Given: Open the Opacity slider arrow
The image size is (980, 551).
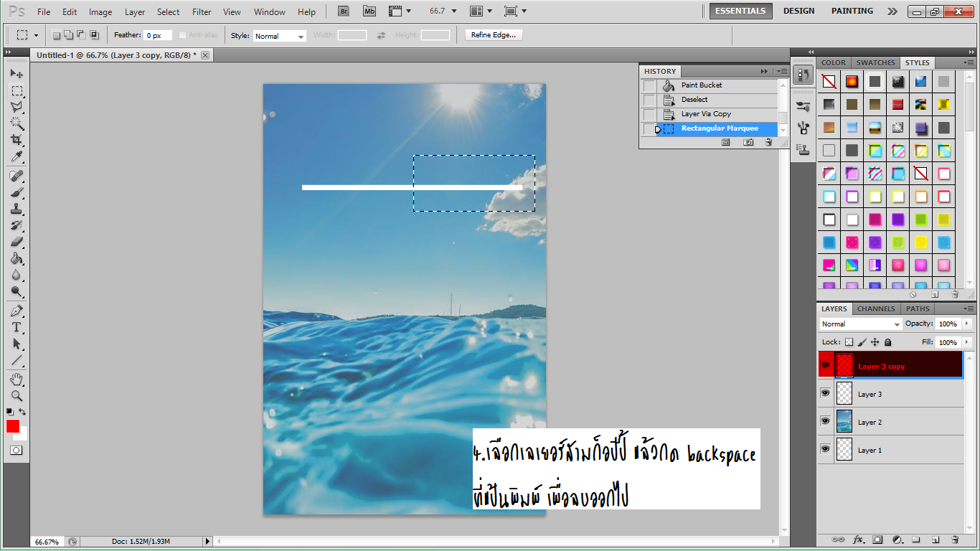Looking at the screenshot, I should point(967,324).
